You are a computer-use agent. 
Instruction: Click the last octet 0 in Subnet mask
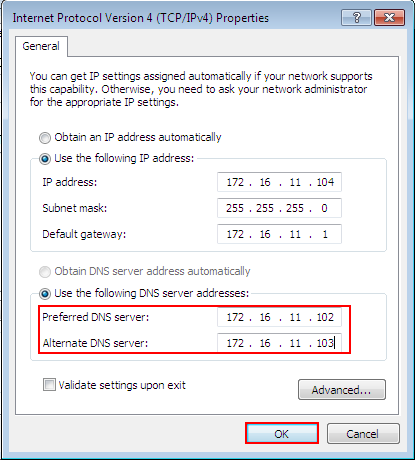324,208
